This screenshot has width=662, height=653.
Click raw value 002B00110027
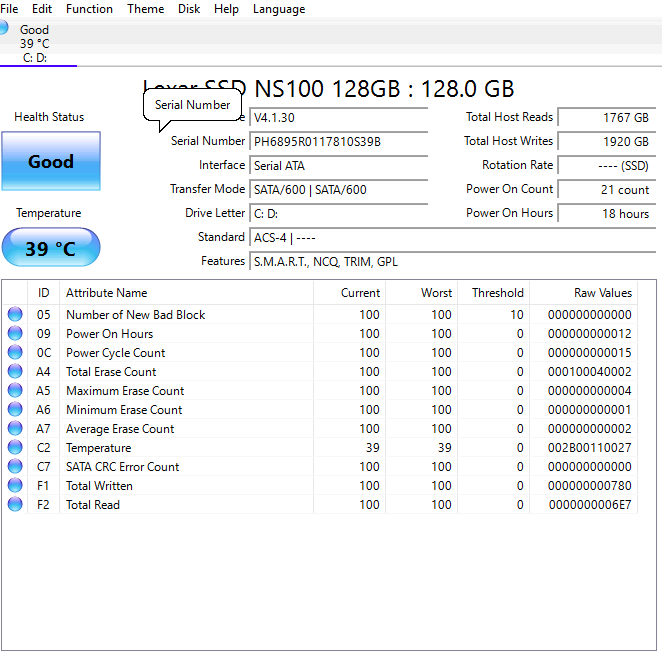point(589,448)
